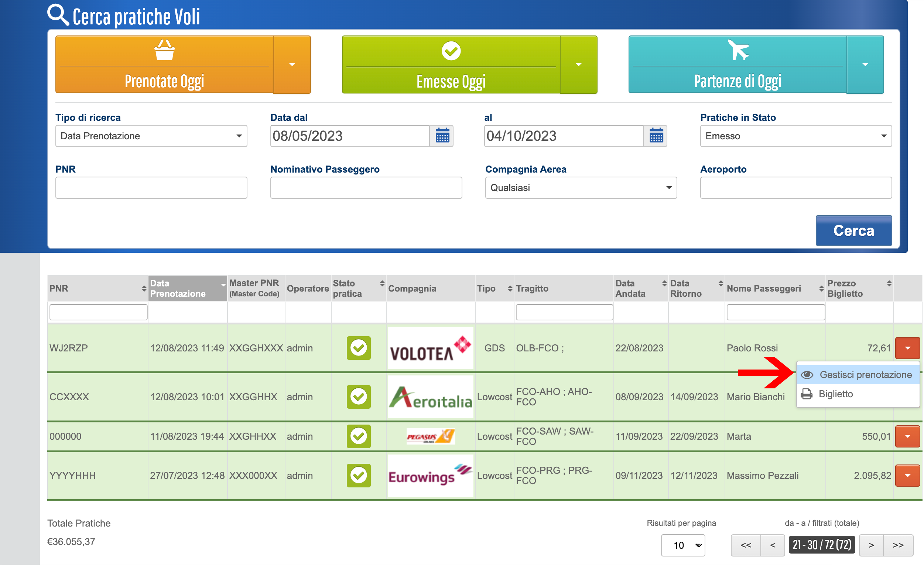This screenshot has height=565, width=924.
Task: Choose Gestisci prenotazione from the menu
Action: pyautogui.click(x=865, y=375)
